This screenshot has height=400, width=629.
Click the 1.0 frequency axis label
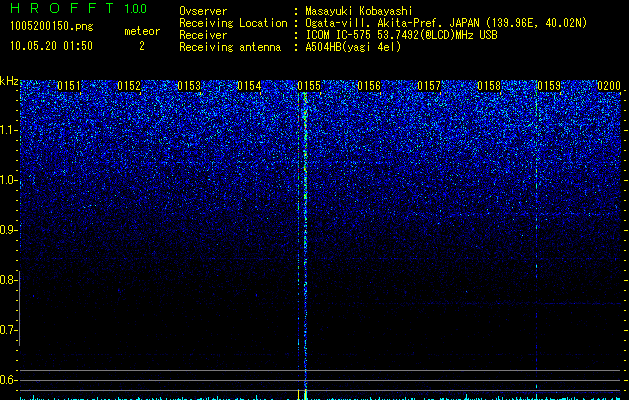coord(8,181)
